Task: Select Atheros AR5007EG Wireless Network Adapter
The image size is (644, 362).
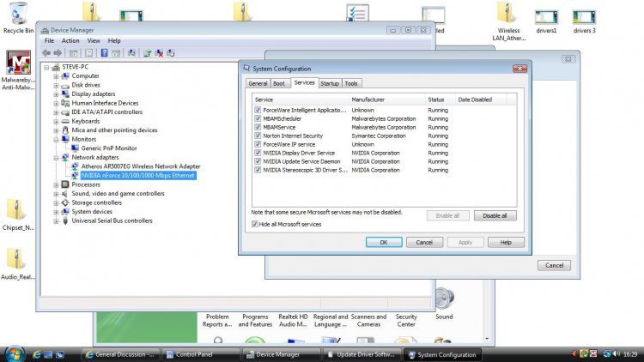Action: [141, 166]
